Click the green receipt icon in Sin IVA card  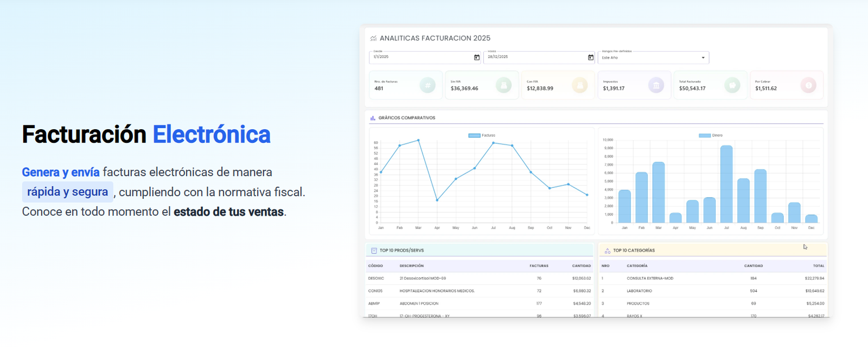[503, 85]
